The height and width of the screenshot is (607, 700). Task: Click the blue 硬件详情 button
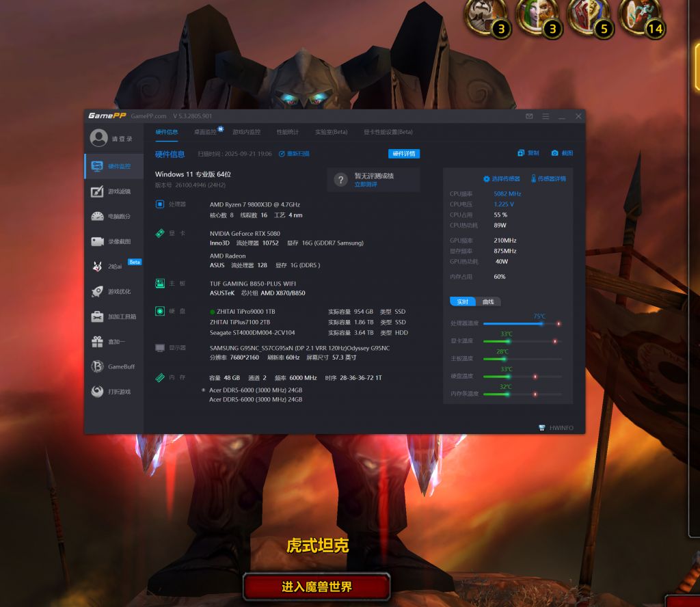(404, 154)
